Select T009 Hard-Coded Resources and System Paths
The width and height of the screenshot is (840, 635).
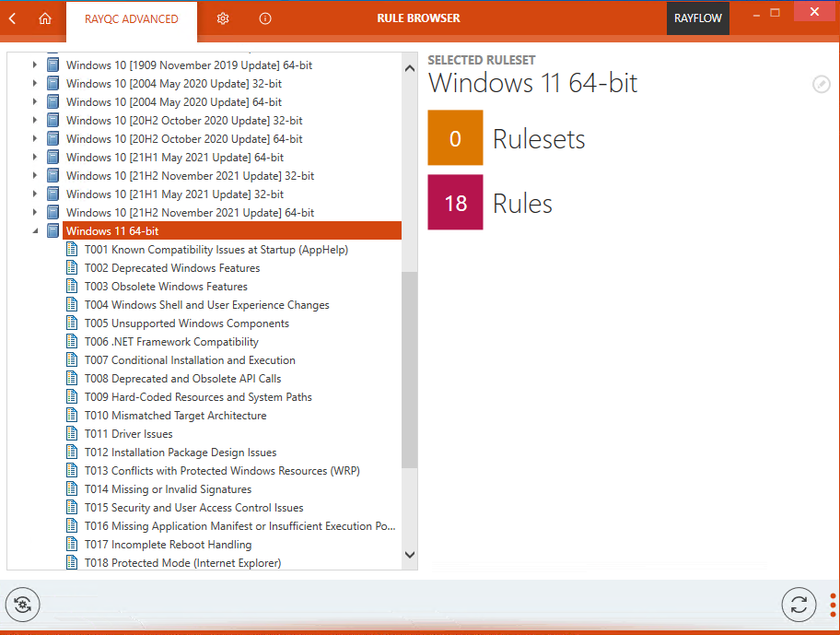click(198, 397)
